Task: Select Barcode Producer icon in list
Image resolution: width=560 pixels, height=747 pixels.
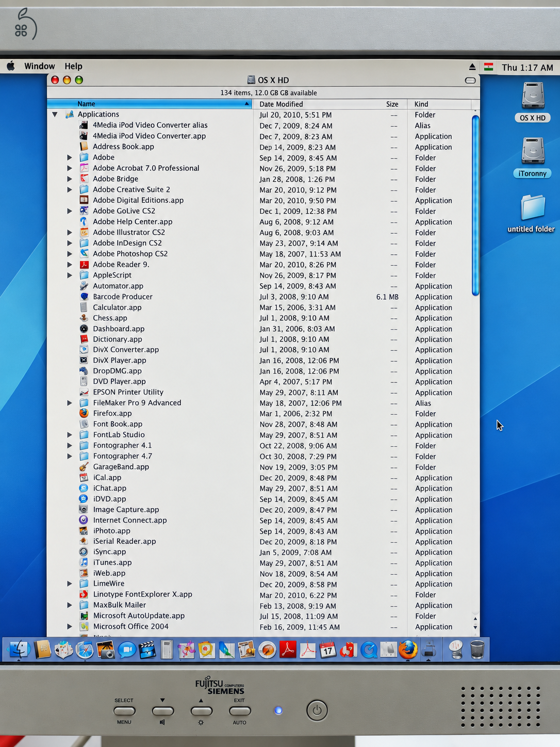Action: click(84, 297)
